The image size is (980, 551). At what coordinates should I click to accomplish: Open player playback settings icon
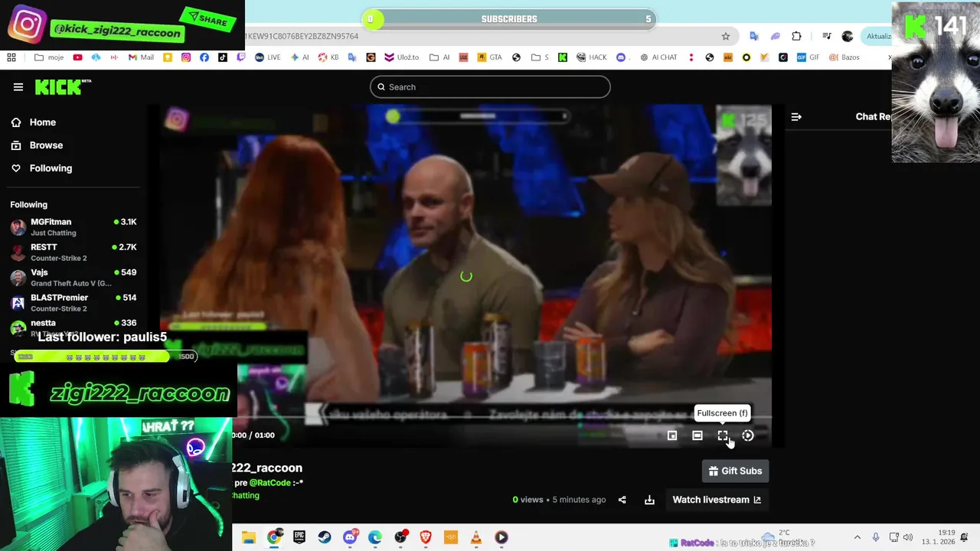coord(748,435)
